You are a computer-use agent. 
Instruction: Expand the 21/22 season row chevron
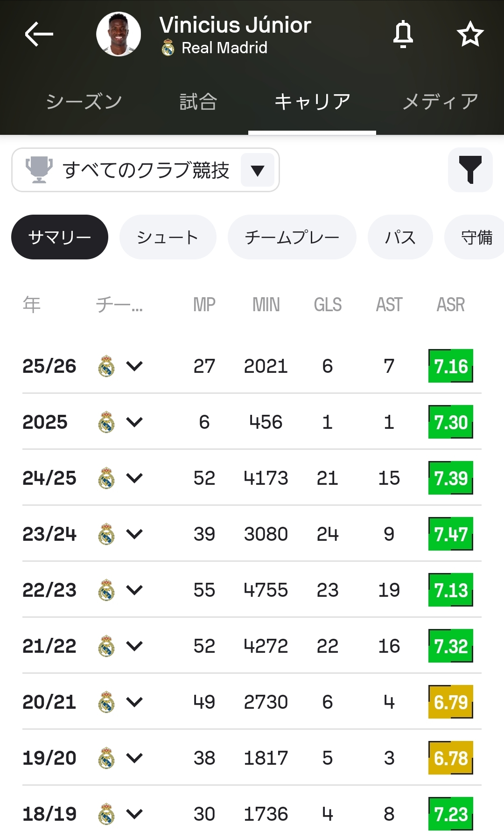click(x=134, y=646)
